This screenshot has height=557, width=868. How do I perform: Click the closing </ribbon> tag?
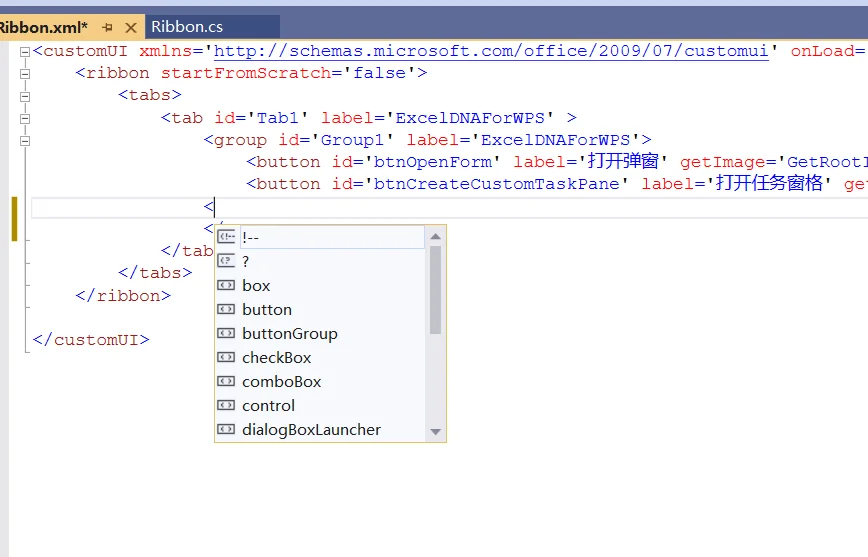click(x=123, y=296)
